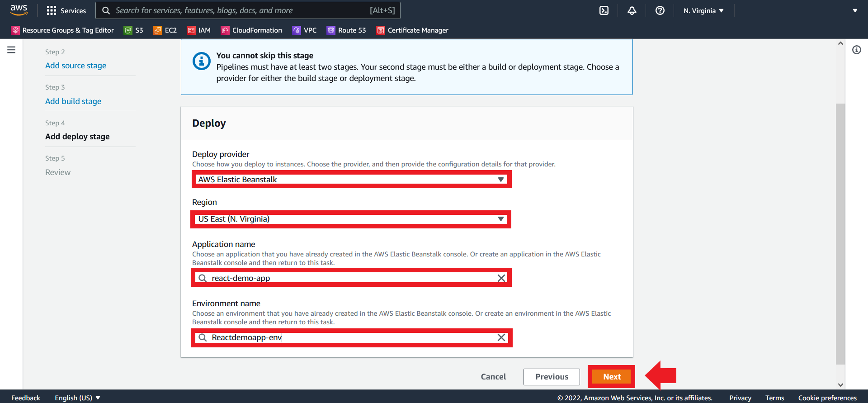Clear the Application name field
868x403 pixels.
coord(501,278)
